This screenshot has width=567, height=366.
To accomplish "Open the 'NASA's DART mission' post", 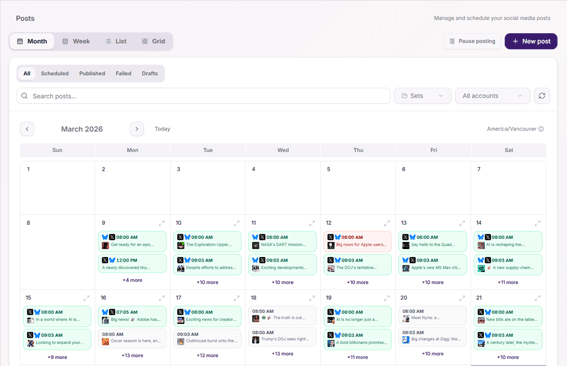I will (283, 241).
